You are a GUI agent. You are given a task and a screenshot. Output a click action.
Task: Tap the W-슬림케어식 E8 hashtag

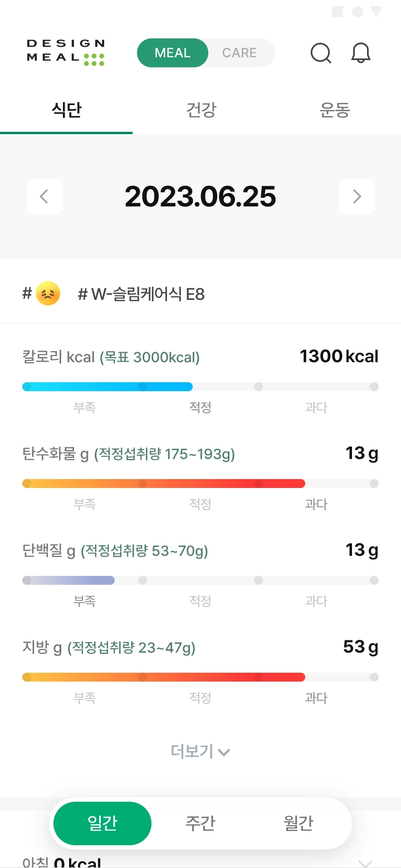[x=141, y=294]
